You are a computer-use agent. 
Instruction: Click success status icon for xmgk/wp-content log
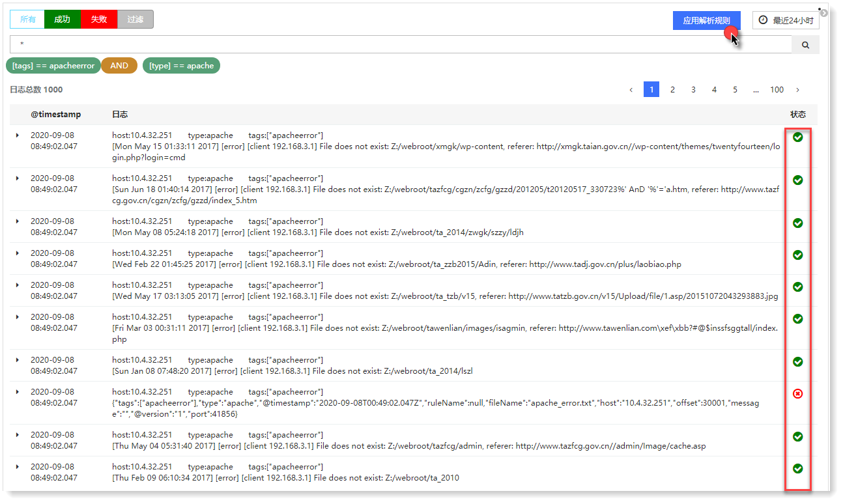click(797, 137)
